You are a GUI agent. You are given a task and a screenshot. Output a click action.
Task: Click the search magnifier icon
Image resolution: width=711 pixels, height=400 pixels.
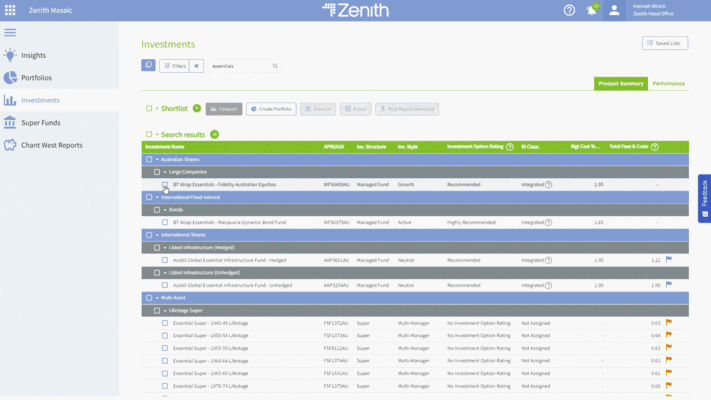point(274,66)
